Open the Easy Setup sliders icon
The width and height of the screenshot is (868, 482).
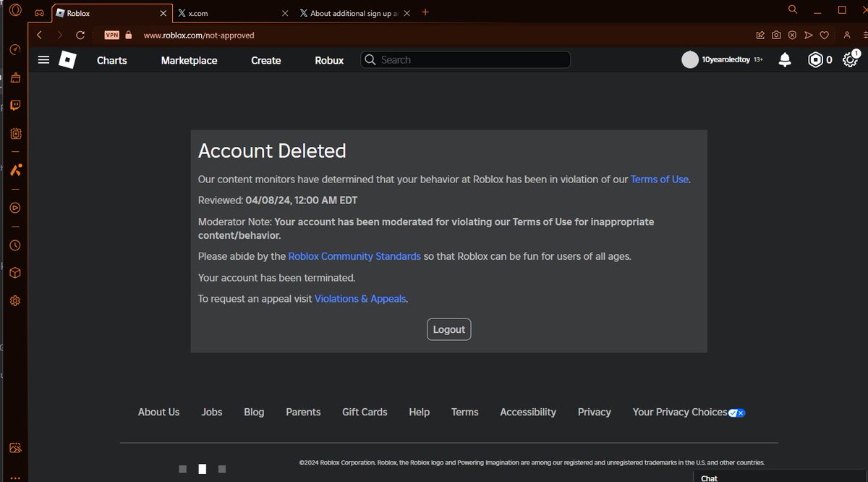coord(864,35)
